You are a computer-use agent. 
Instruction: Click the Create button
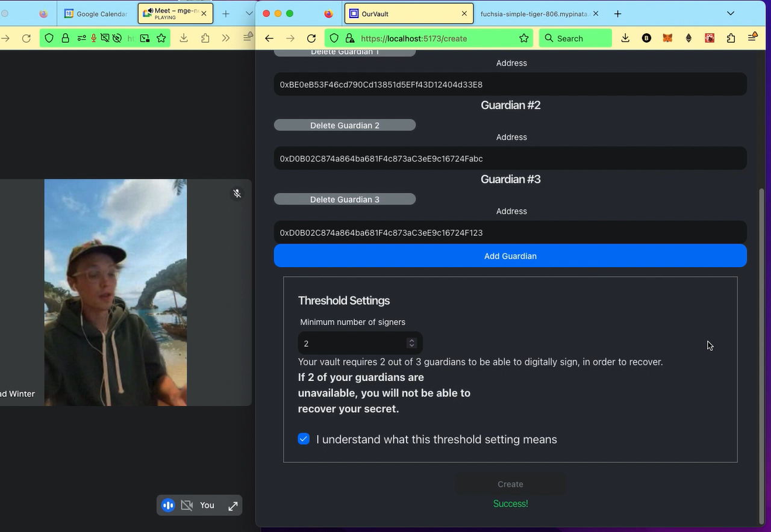point(510,484)
